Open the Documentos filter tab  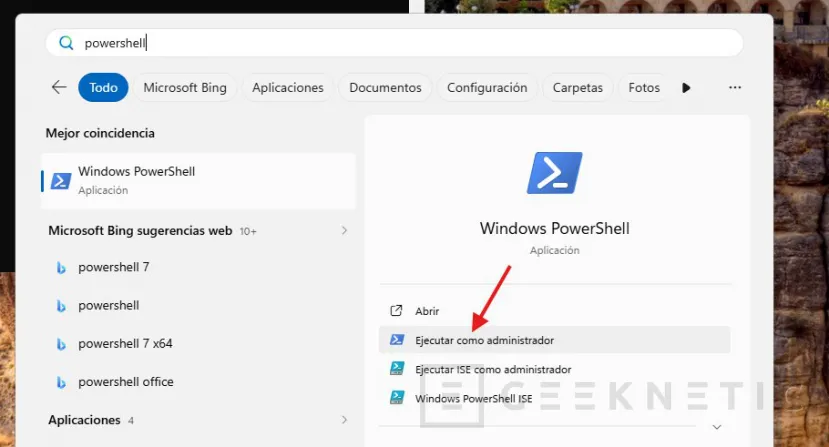tap(385, 87)
